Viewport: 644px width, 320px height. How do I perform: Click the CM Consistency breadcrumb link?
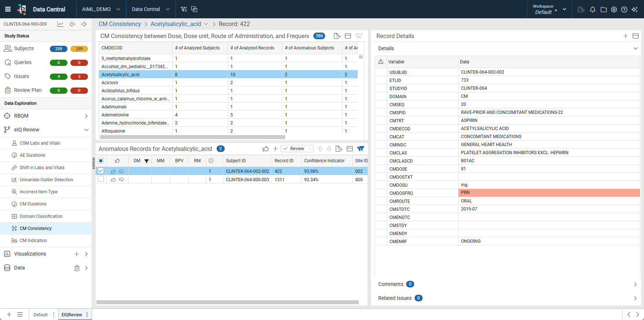(x=120, y=24)
